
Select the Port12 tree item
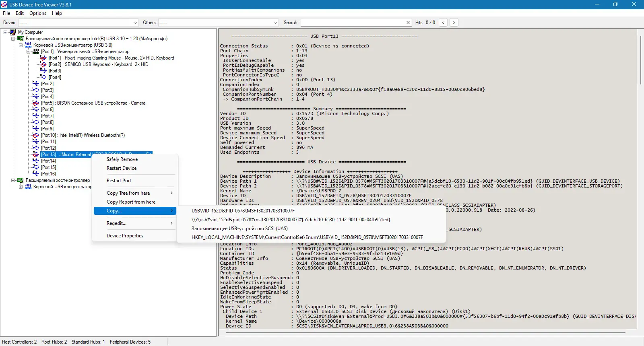[48, 148]
